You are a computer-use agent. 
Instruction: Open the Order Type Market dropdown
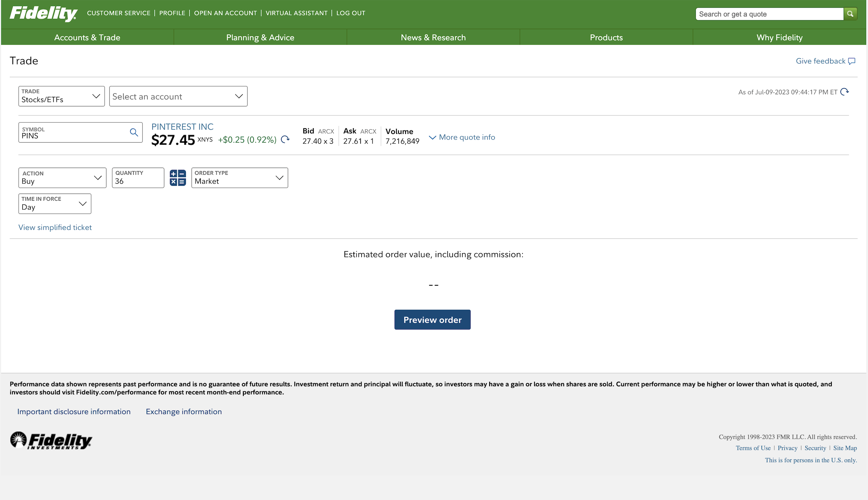(239, 178)
